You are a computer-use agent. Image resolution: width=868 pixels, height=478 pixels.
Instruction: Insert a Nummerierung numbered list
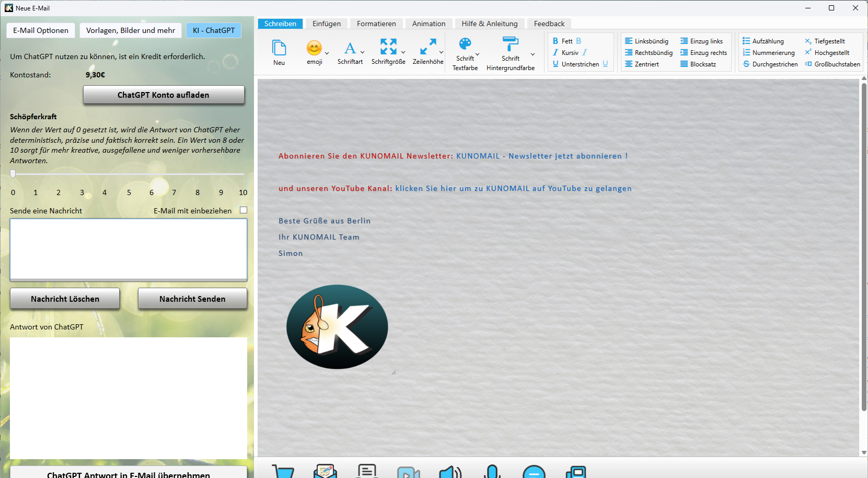point(768,52)
